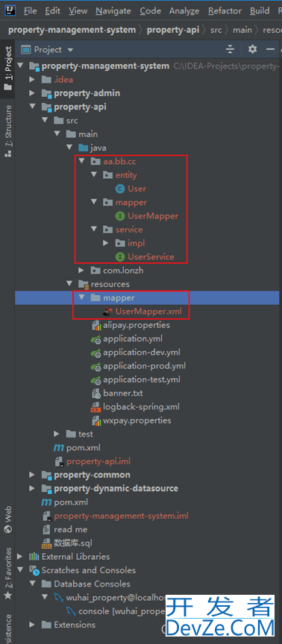This screenshot has height=644, width=282.
Task: Click the property-api.iml file icon
Action: 59,461
